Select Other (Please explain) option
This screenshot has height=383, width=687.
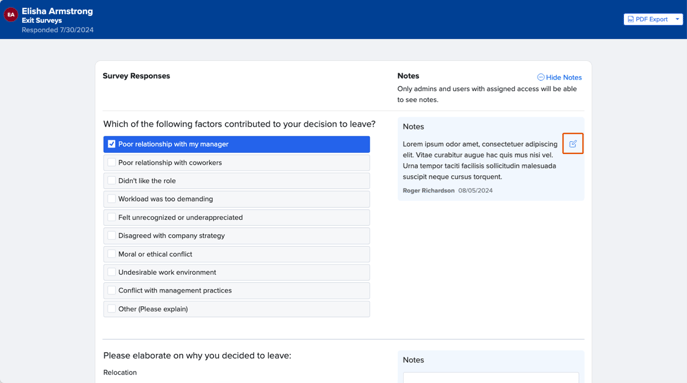point(237,309)
